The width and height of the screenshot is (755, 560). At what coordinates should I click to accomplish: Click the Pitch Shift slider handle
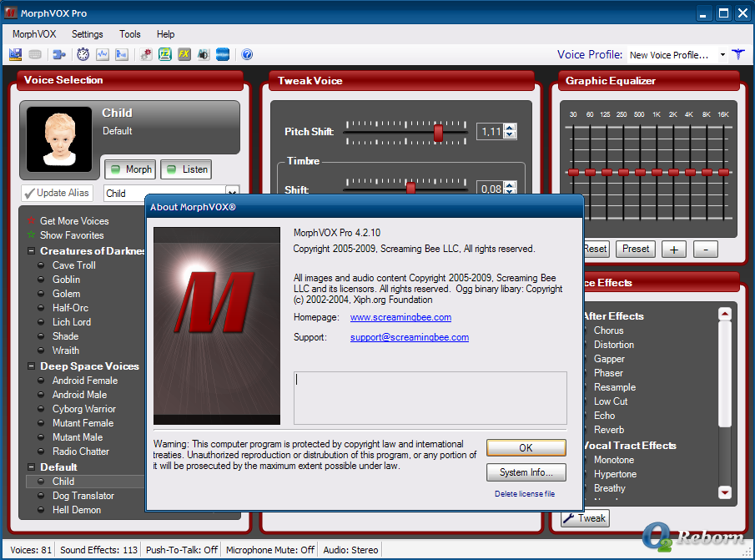(x=438, y=133)
